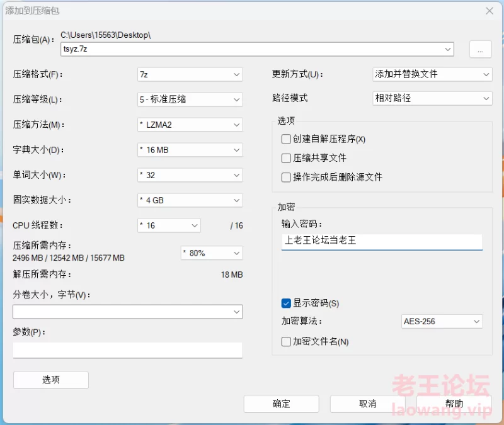504x425 pixels.
Task: Confirm with the 确定 button
Action: (281, 404)
